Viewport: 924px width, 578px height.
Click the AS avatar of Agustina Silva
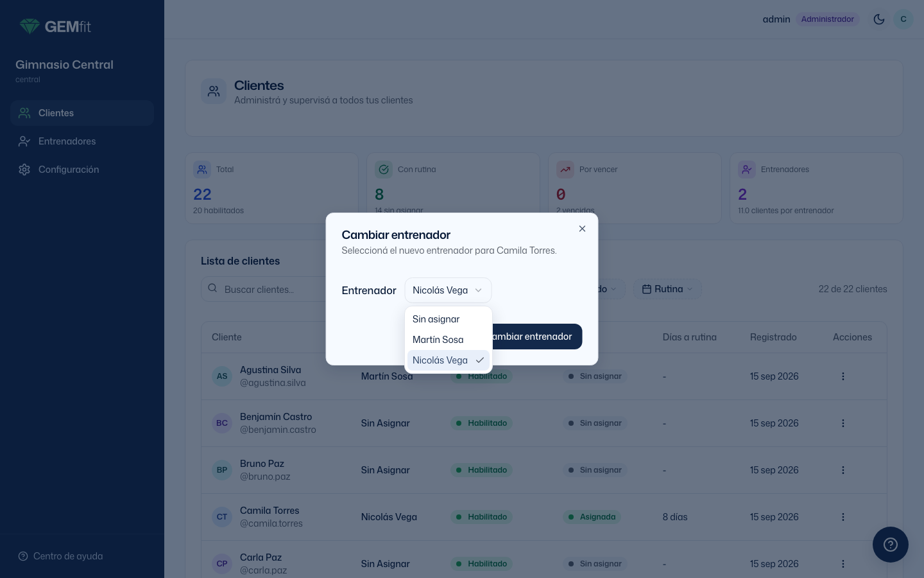(x=222, y=376)
